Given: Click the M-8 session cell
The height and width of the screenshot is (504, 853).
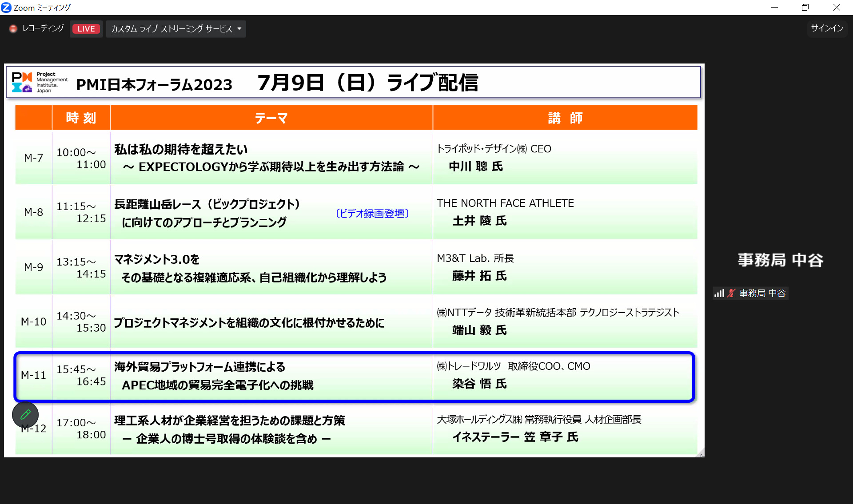Looking at the screenshot, I should pyautogui.click(x=34, y=212).
